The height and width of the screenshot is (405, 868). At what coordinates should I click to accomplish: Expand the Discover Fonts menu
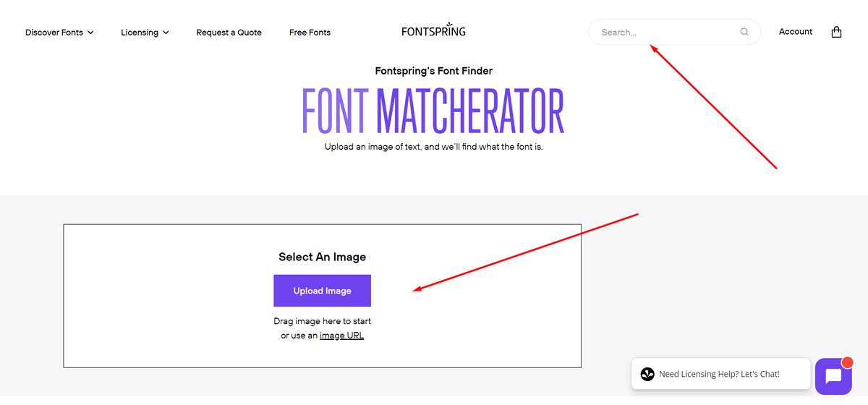pyautogui.click(x=59, y=33)
